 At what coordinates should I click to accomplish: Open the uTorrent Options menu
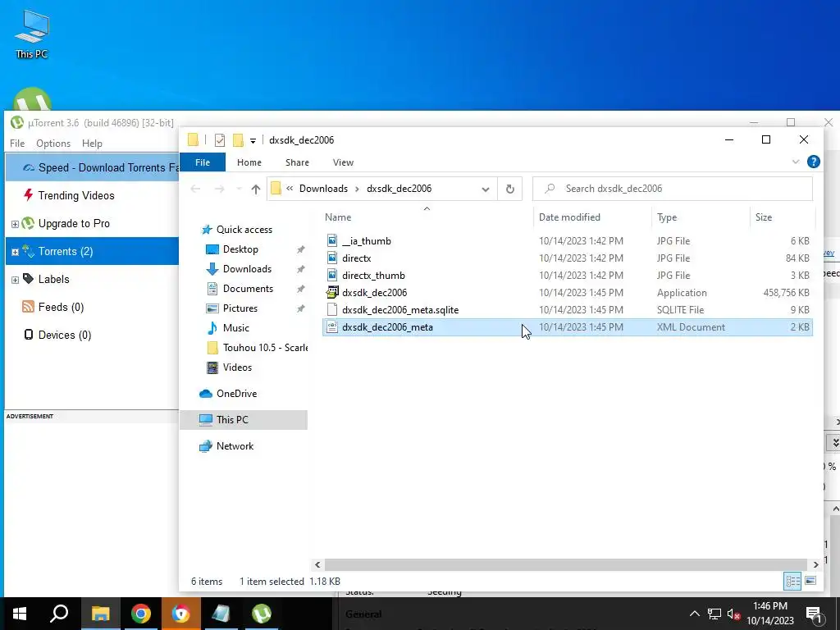pyautogui.click(x=53, y=144)
